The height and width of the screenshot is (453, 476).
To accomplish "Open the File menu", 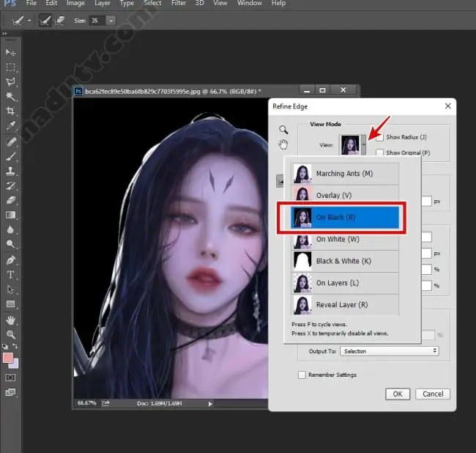I will (31, 3).
